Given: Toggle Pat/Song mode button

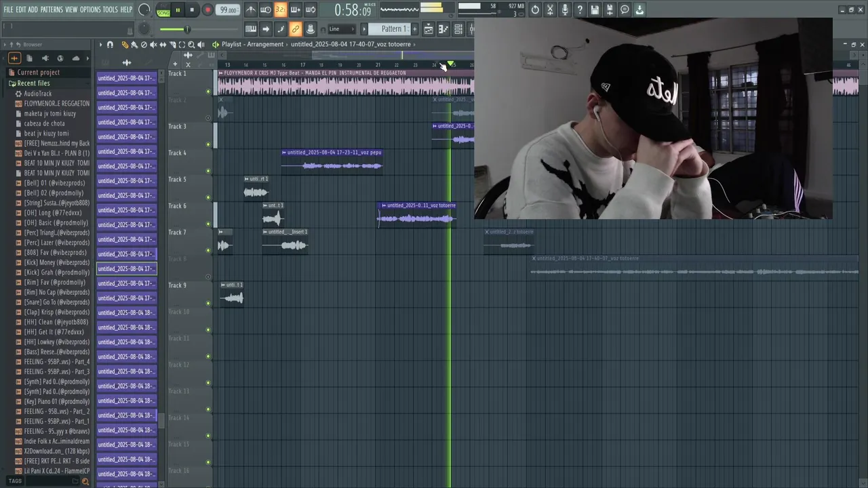Looking at the screenshot, I should [x=163, y=9].
